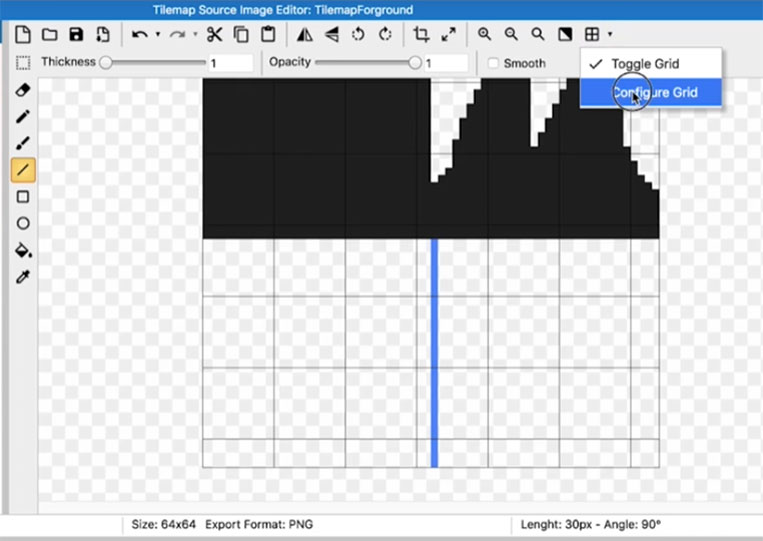Reset zoom with plain magnifier icon
763x541 pixels.
tap(538, 34)
